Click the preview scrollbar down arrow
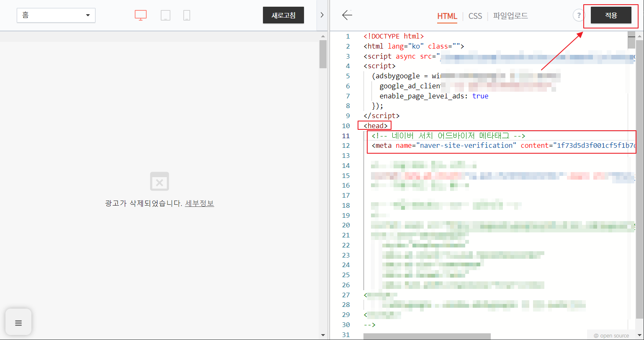The width and height of the screenshot is (644, 340). 323,335
